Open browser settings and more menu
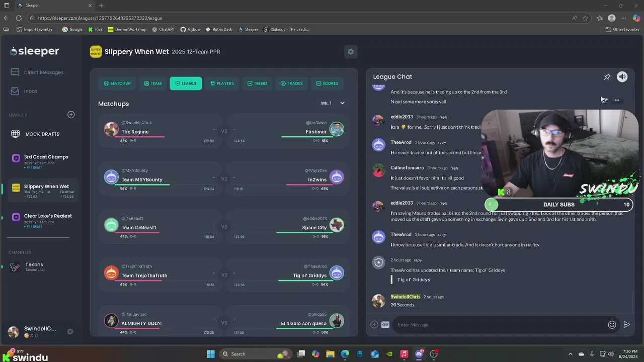Screen dimensions: 644x362 [624, 18]
